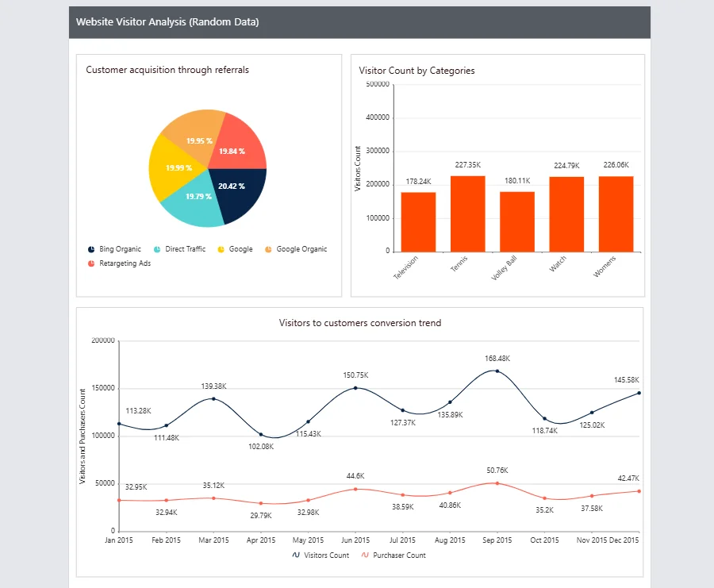Click the Volley Ball bar
The height and width of the screenshot is (588, 714).
pos(517,222)
